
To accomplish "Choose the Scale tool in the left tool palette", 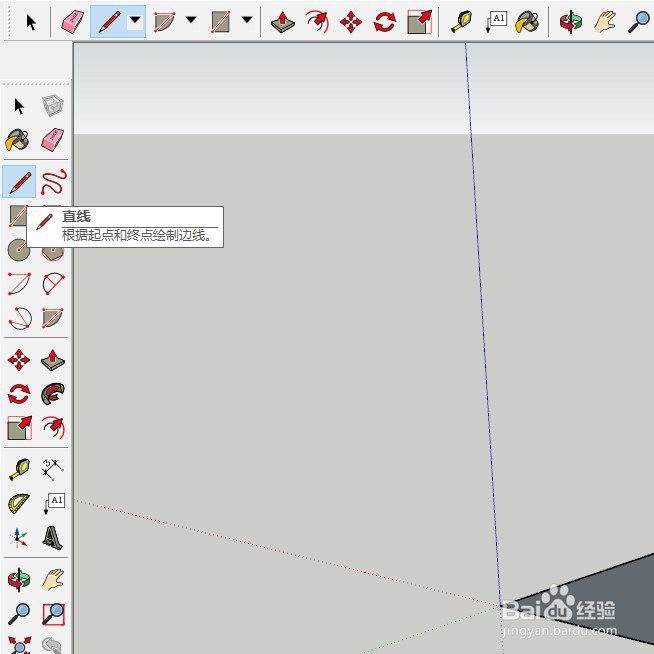I will pos(19,428).
